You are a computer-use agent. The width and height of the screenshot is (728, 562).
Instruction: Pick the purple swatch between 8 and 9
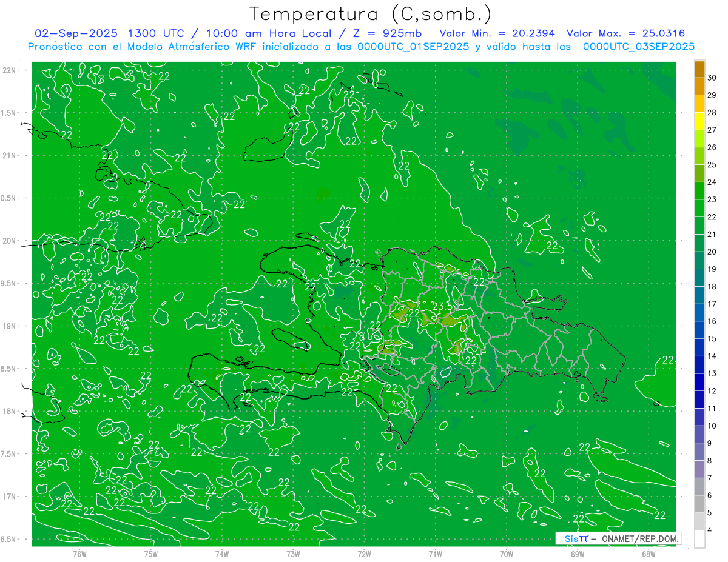pyautogui.click(x=699, y=452)
